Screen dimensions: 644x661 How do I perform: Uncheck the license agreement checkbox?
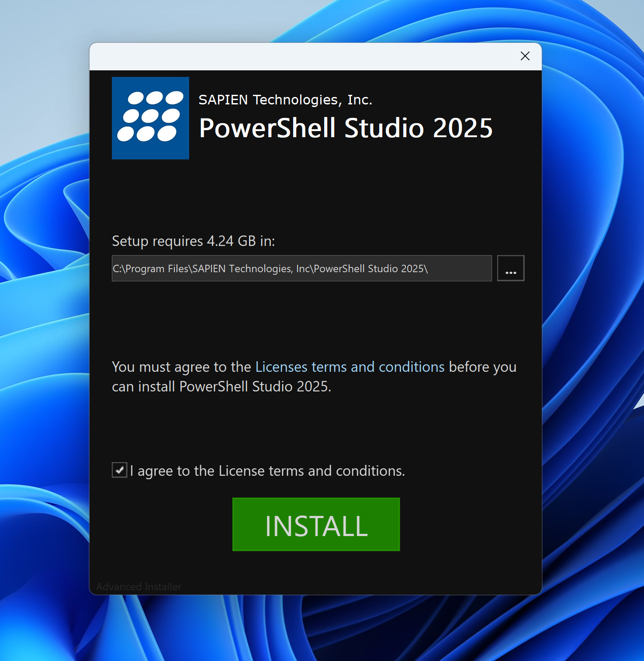point(119,470)
